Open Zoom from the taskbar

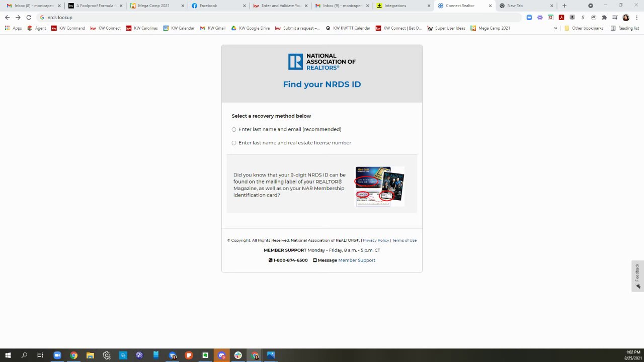tap(57, 355)
